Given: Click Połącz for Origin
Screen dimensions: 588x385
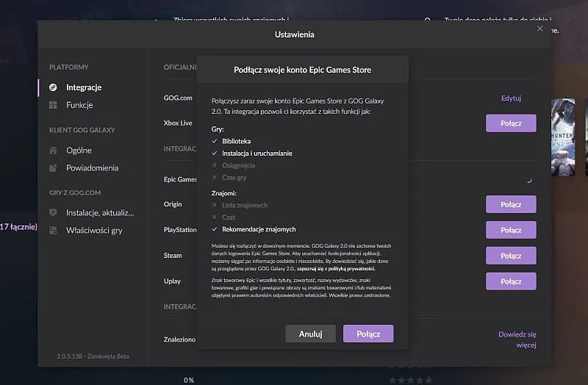Looking at the screenshot, I should pos(511,204).
